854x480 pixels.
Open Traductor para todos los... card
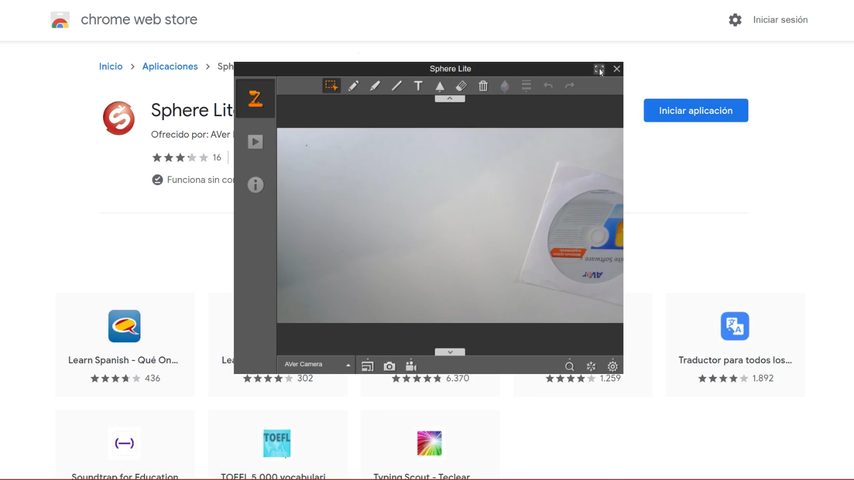point(735,344)
